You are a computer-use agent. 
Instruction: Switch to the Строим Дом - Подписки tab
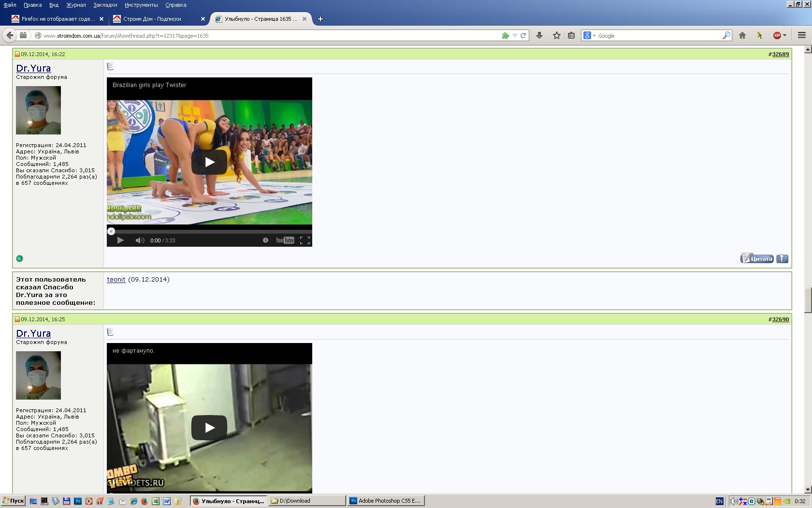click(x=155, y=19)
